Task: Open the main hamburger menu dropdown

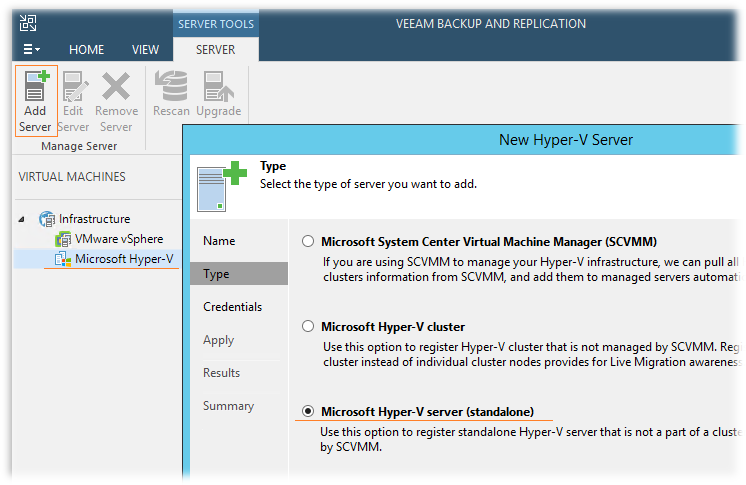Action: point(32,49)
